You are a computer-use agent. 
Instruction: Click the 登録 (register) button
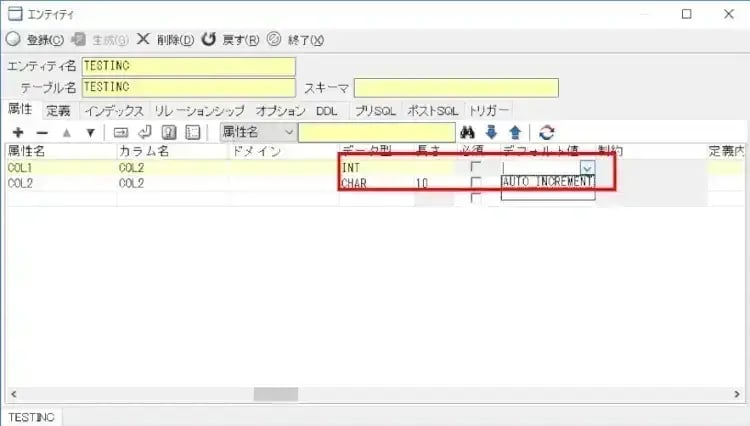(x=36, y=40)
